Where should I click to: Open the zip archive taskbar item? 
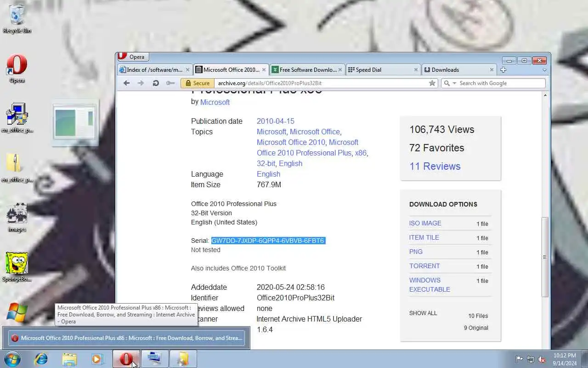[x=183, y=359]
